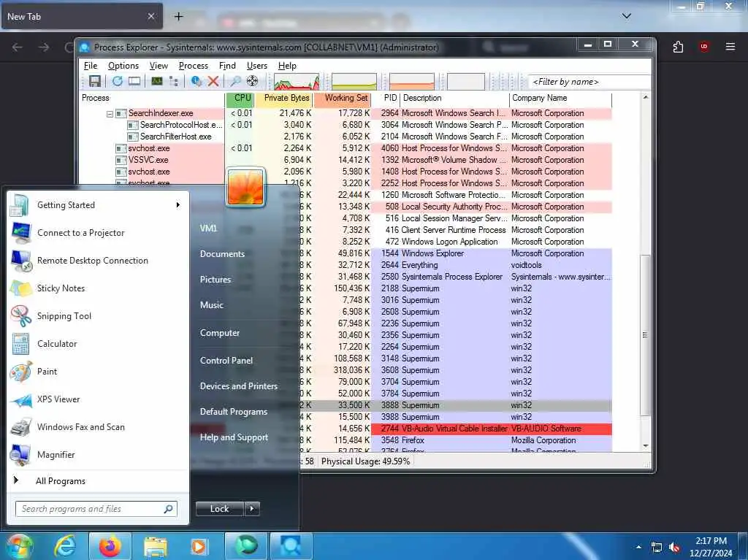Open the Users menu
The image size is (748, 560).
pos(256,66)
